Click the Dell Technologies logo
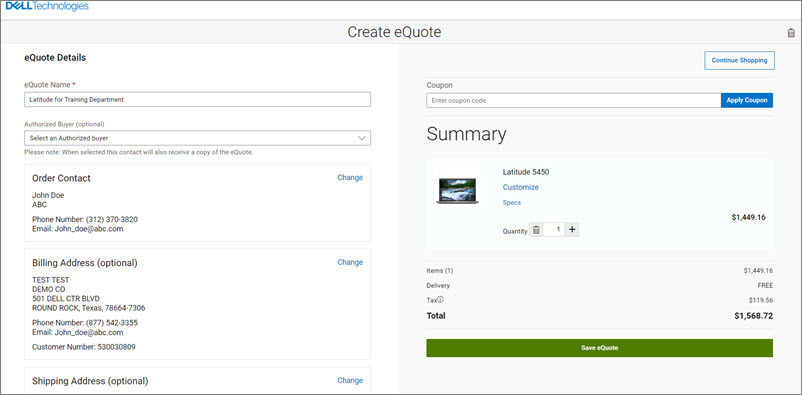 (x=47, y=6)
